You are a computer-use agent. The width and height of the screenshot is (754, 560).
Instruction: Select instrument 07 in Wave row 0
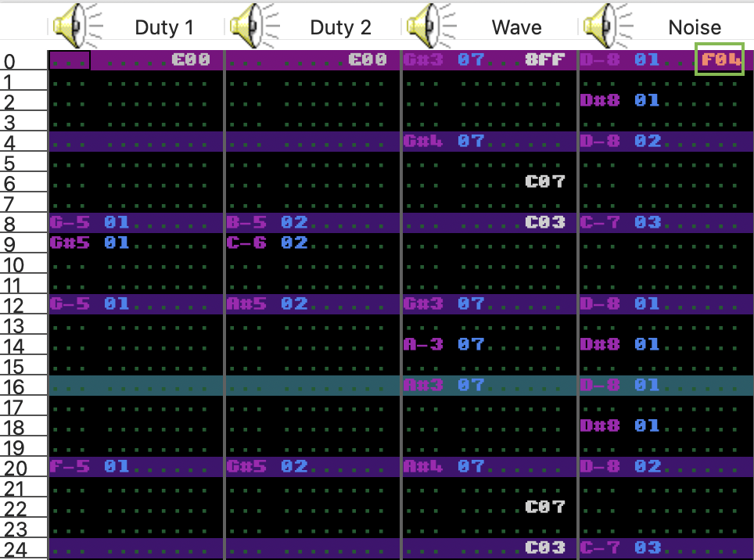coord(471,59)
